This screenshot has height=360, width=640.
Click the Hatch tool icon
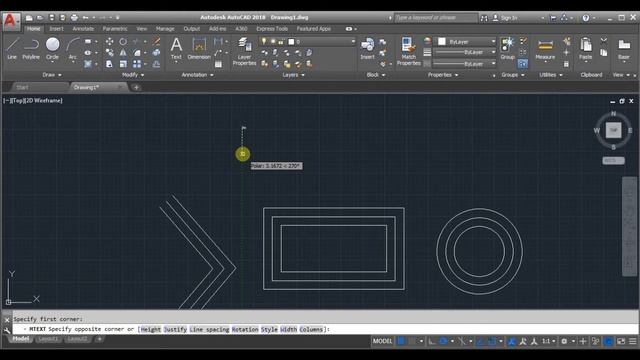pos(88,64)
